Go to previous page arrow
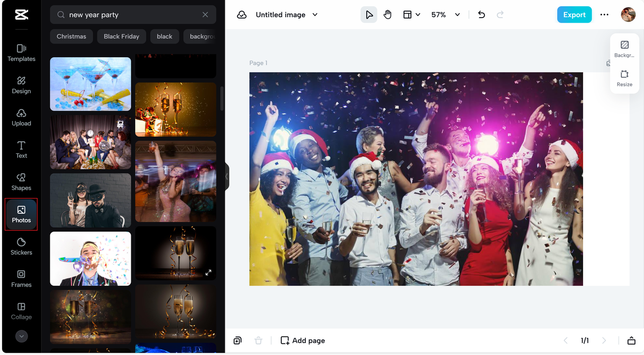The width and height of the screenshot is (644, 355). pos(566,340)
